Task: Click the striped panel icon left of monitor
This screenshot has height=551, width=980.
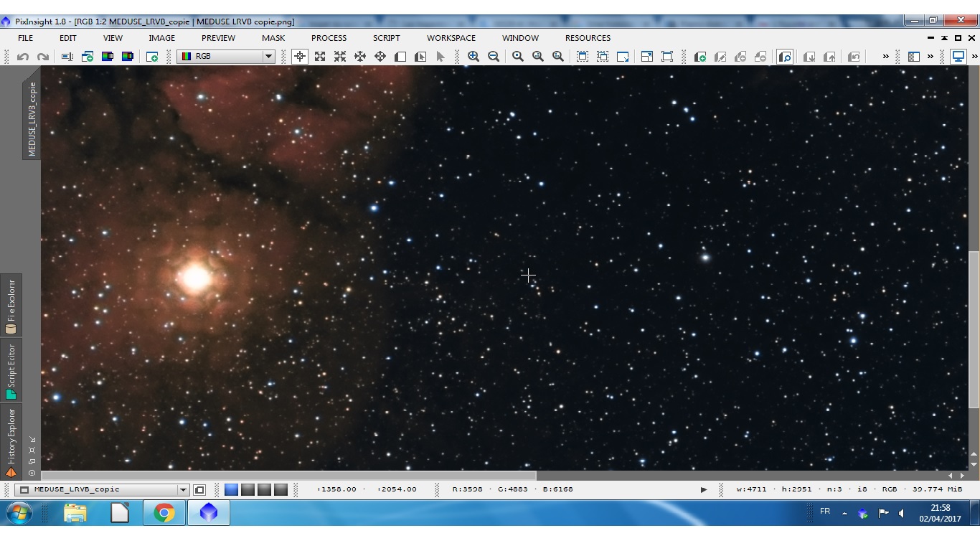Action: (914, 57)
